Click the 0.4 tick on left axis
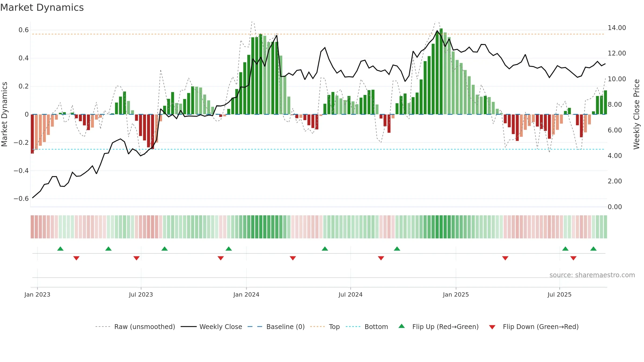This screenshot has height=362, width=644. [24, 58]
